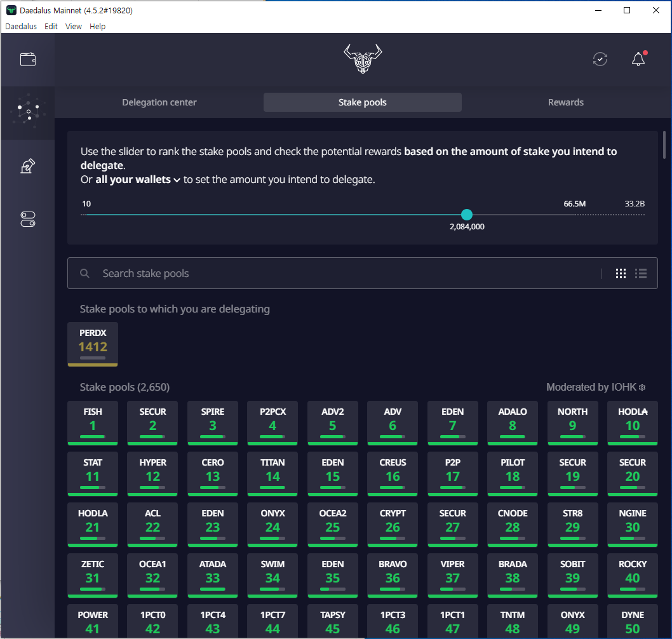Open the POWER pool ranked 41
672x639 pixels.
pos(93,621)
